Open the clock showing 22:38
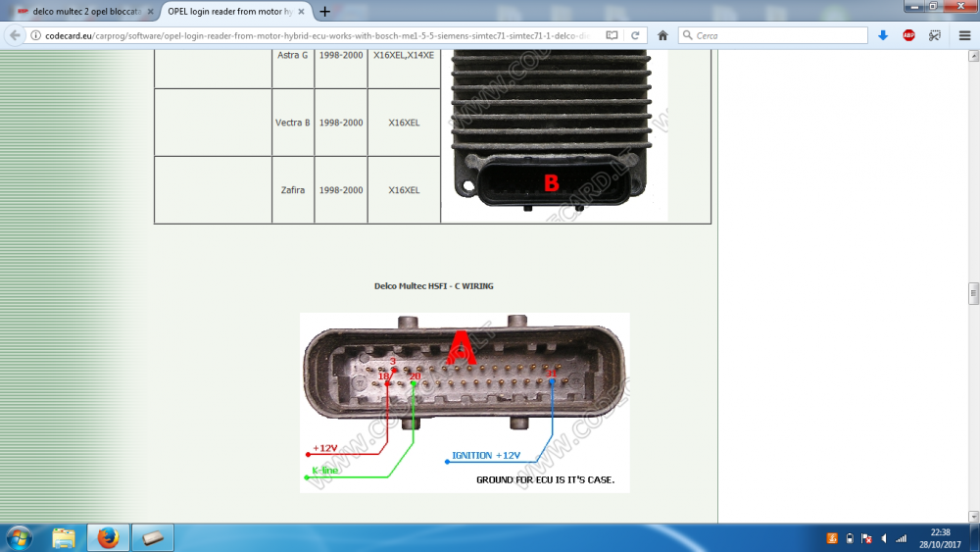 pos(940,538)
